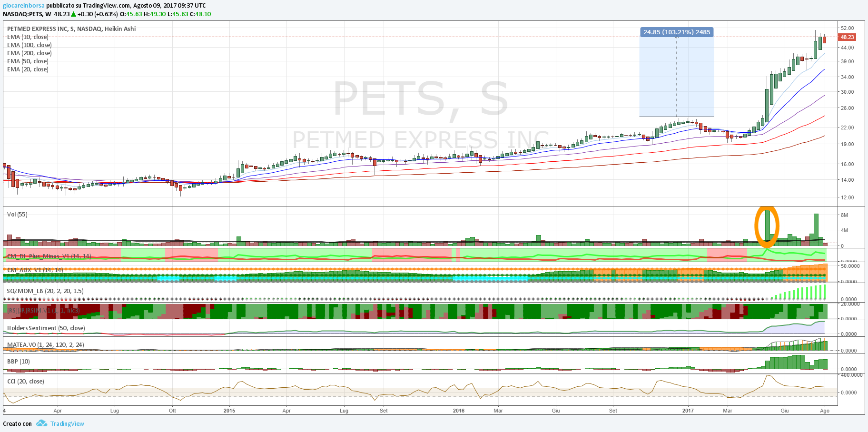The width and height of the screenshot is (868, 432).
Task: Click the CCI (20, close) indicator label
Action: [x=26, y=382]
